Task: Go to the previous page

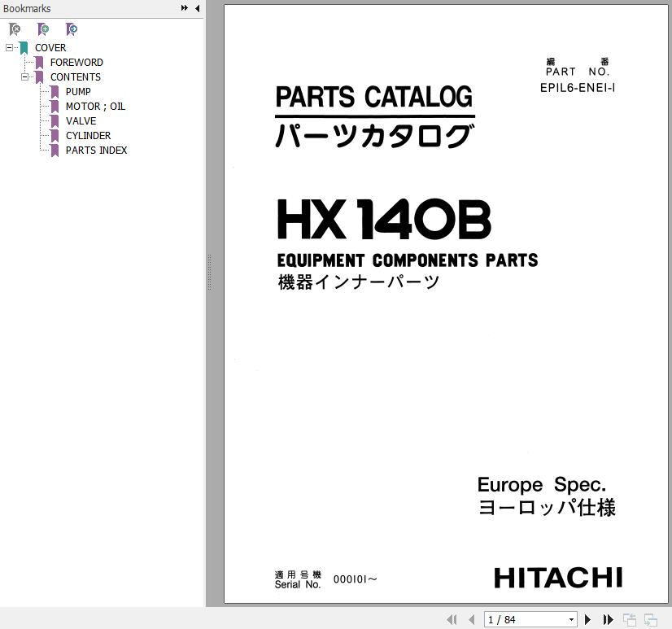Action: click(x=472, y=619)
